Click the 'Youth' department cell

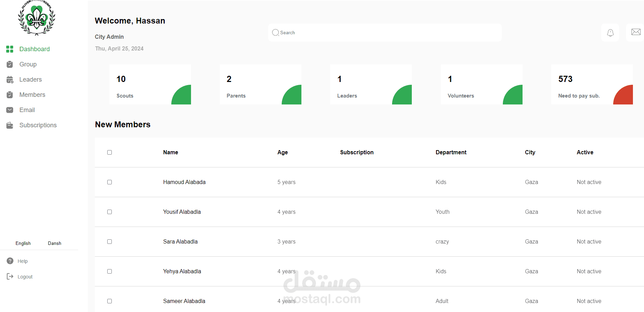(443, 212)
